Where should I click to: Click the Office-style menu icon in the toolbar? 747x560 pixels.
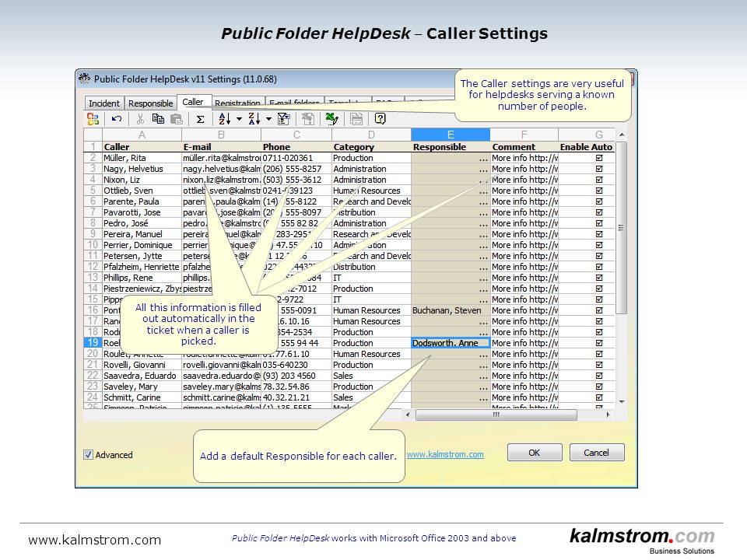(93, 119)
